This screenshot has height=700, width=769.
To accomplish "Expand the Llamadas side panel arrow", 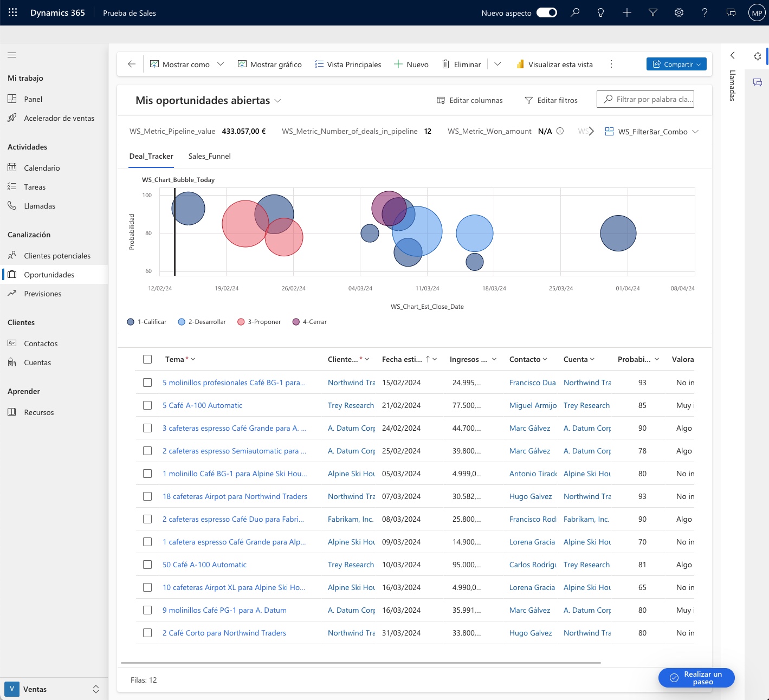I will 732,55.
